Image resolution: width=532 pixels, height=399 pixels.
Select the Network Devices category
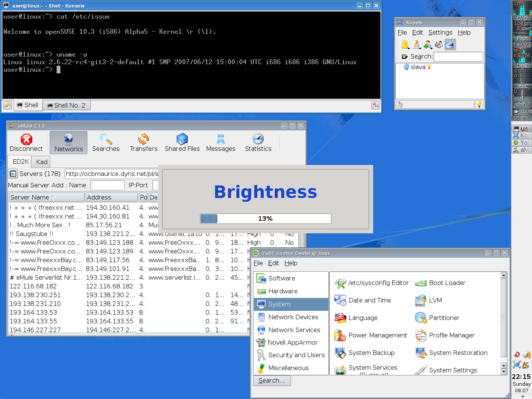pyautogui.click(x=291, y=317)
